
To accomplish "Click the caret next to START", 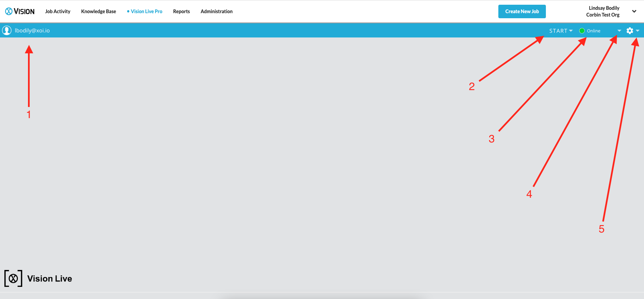I will [571, 31].
